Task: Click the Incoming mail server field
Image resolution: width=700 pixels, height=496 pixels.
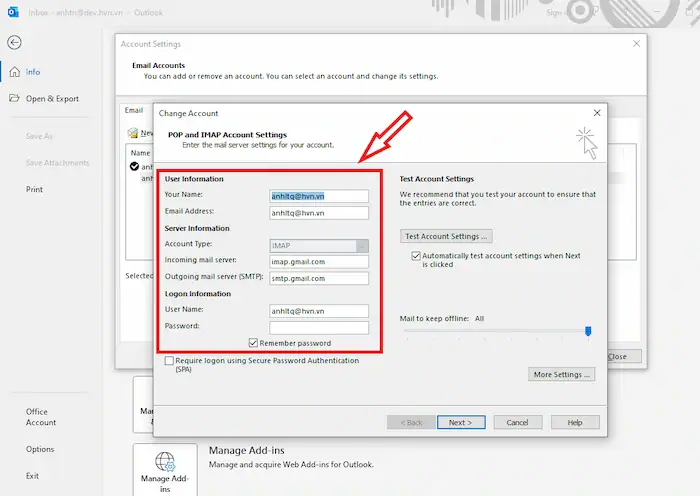Action: (319, 262)
